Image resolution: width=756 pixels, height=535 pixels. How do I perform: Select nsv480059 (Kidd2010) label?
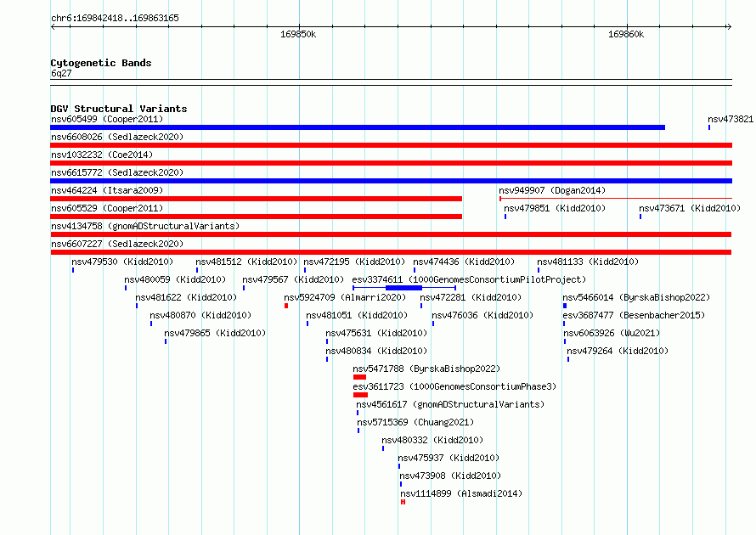coord(175,279)
